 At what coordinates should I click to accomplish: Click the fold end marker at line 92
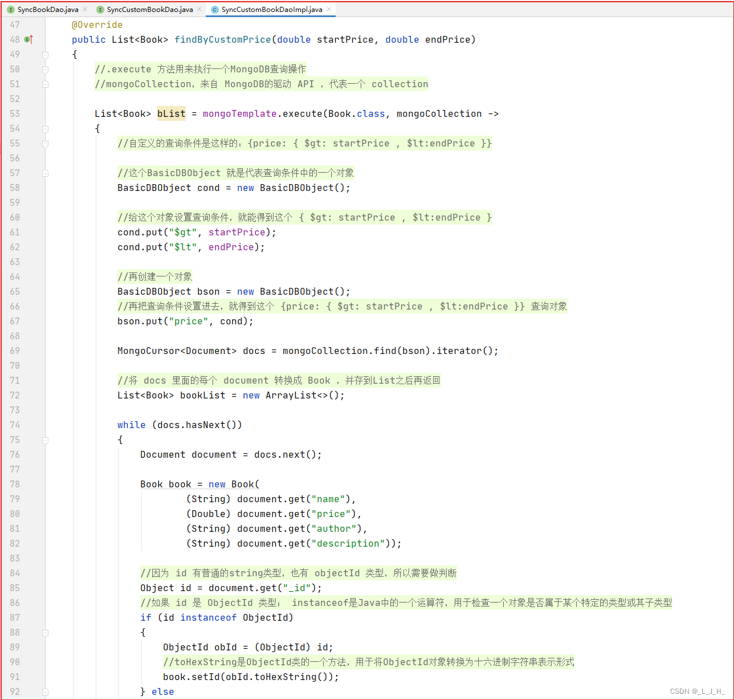coord(45,692)
